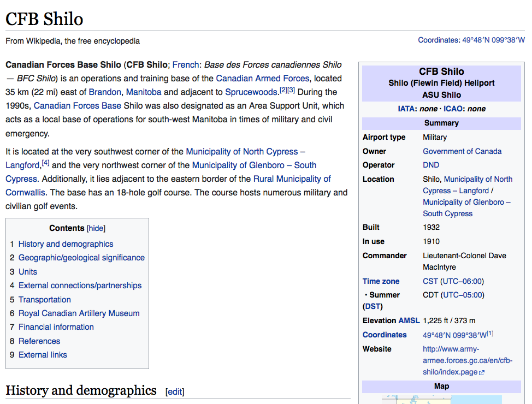Viewport: 532px width, 404px height.
Task: Click the 'Shilo (Flewin Field) Heliport' infobox subtitle
Action: [x=441, y=83]
